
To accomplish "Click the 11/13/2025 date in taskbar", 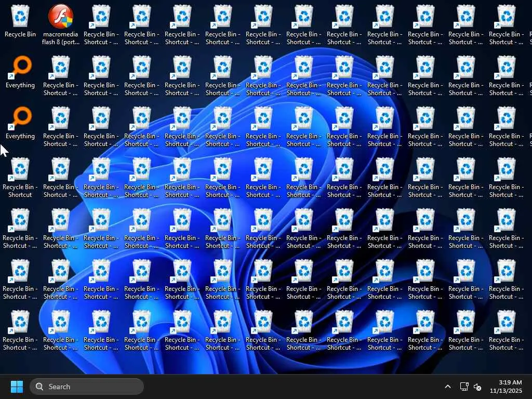I will click(x=506, y=391).
